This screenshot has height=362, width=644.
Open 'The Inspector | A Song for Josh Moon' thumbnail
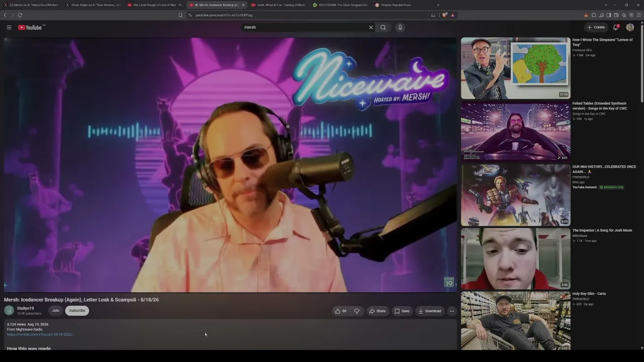tap(516, 258)
